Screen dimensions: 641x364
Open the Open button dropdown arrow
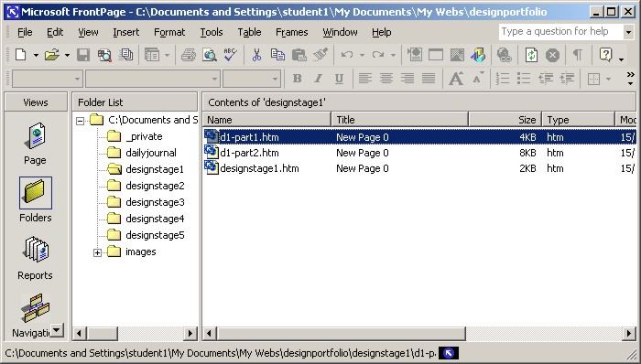pos(67,55)
